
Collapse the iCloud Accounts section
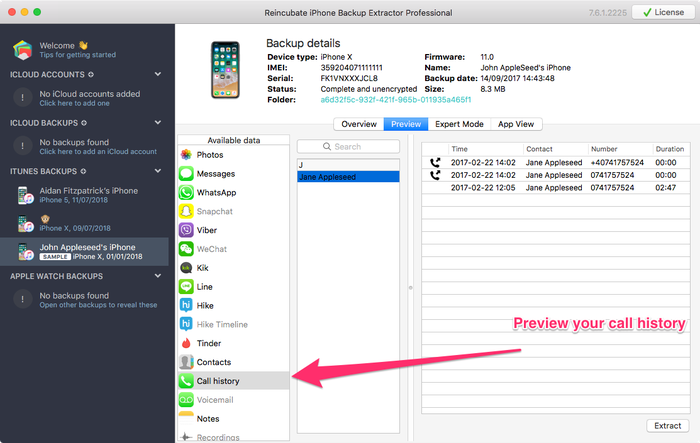pyautogui.click(x=157, y=74)
